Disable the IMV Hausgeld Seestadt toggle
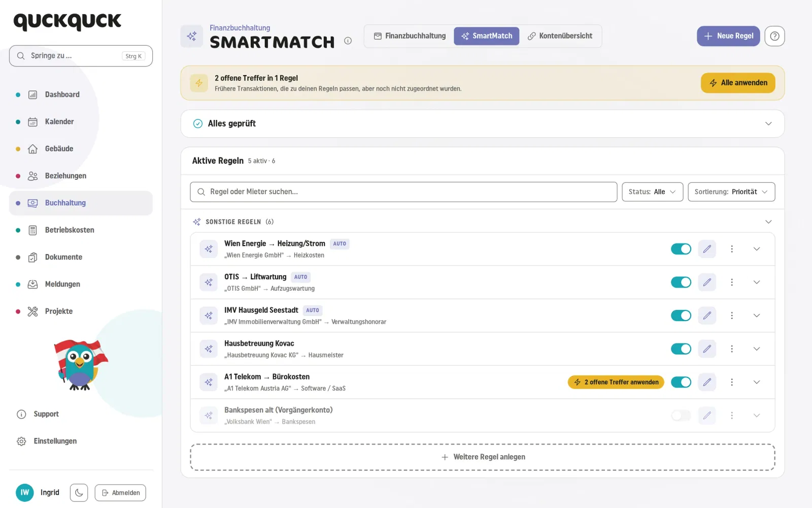Viewport: 812px width, 508px height. (x=681, y=315)
